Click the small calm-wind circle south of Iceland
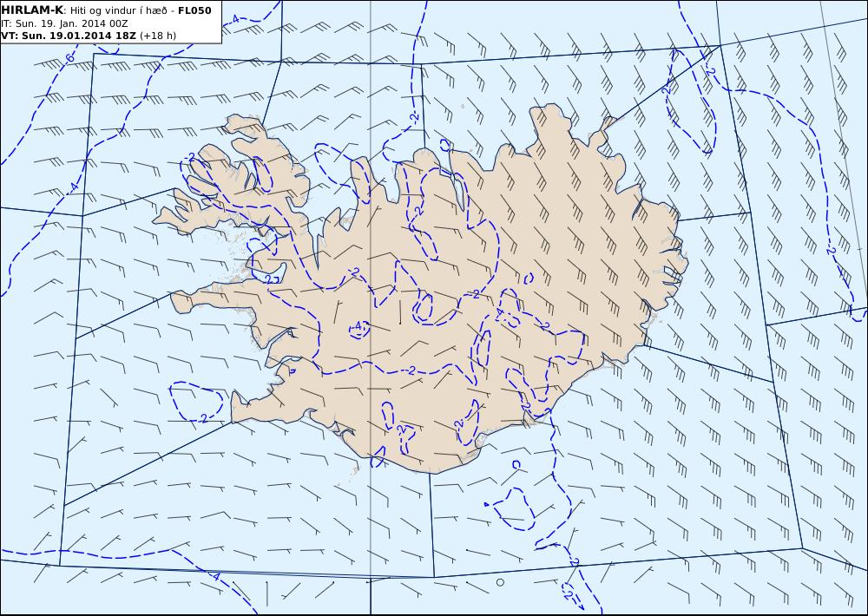Image resolution: width=868 pixels, height=616 pixels. [500, 582]
